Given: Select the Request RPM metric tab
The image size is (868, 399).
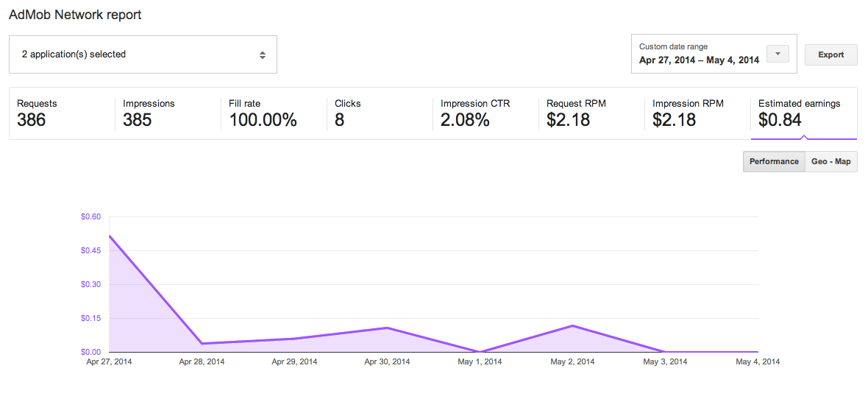Looking at the screenshot, I should (x=591, y=113).
